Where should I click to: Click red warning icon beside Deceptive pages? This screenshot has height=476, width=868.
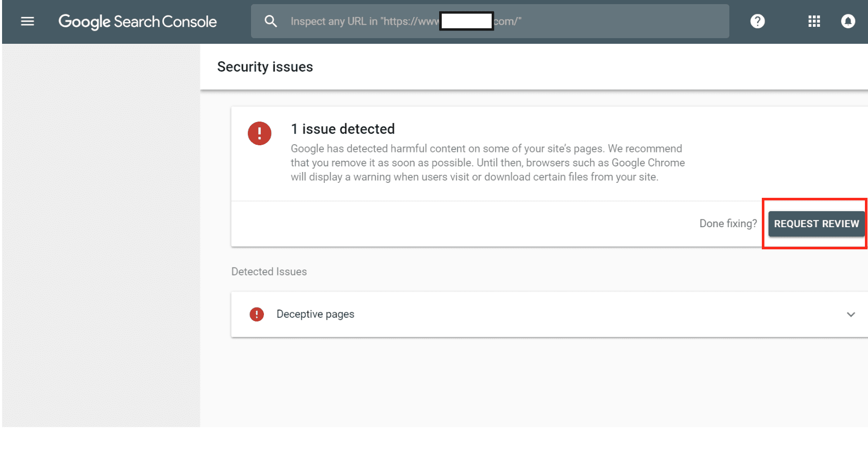(257, 314)
